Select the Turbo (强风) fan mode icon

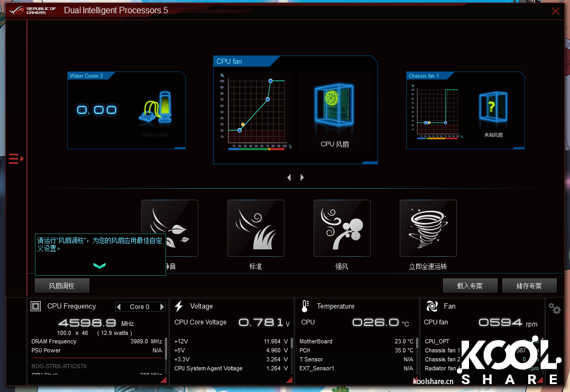342,228
